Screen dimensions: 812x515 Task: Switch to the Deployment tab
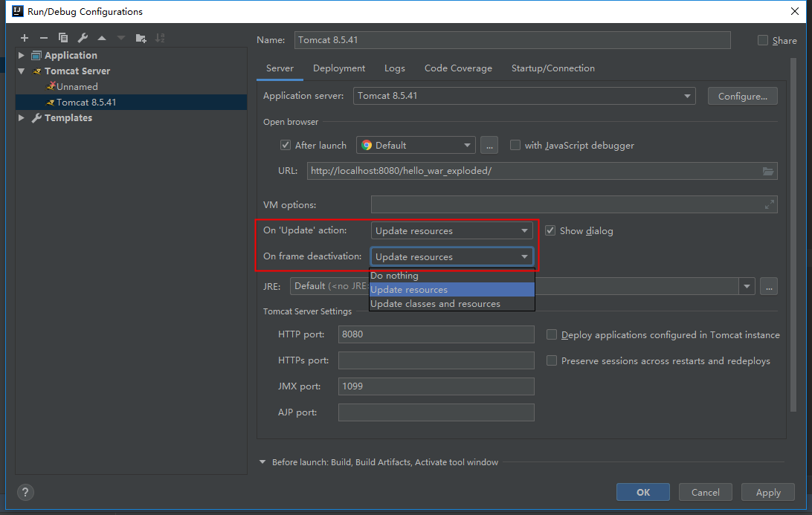339,68
